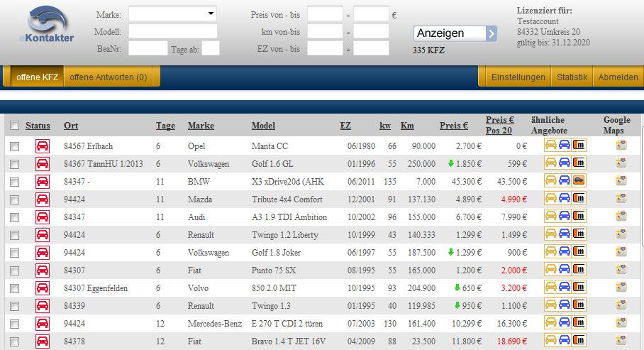Image resolution: width=644 pixels, height=350 pixels.
Task: Sort the table by the Status column
Action: point(38,126)
